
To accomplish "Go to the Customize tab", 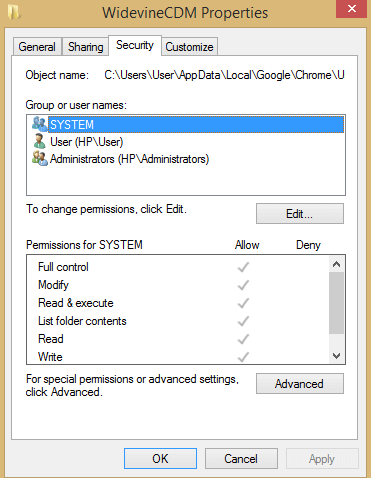I will pos(189,47).
